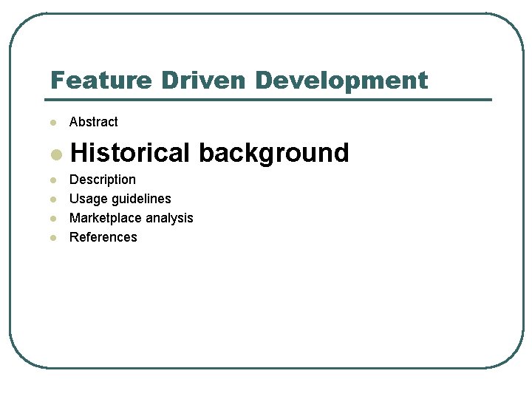Select the References bullet item

[x=103, y=237]
